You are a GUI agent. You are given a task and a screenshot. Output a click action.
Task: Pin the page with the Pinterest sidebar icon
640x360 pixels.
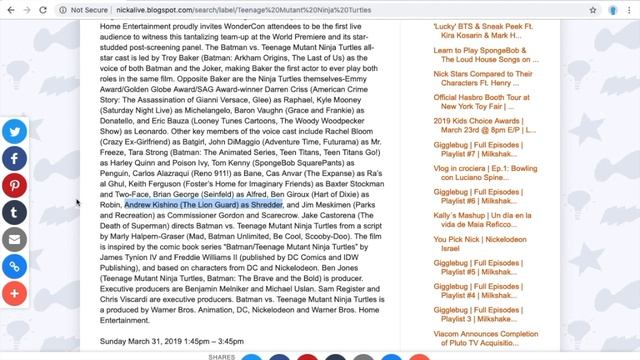coord(15,185)
